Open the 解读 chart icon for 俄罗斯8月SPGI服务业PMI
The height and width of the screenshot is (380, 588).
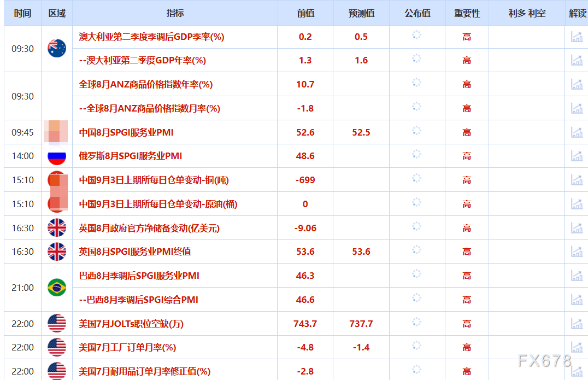577,156
